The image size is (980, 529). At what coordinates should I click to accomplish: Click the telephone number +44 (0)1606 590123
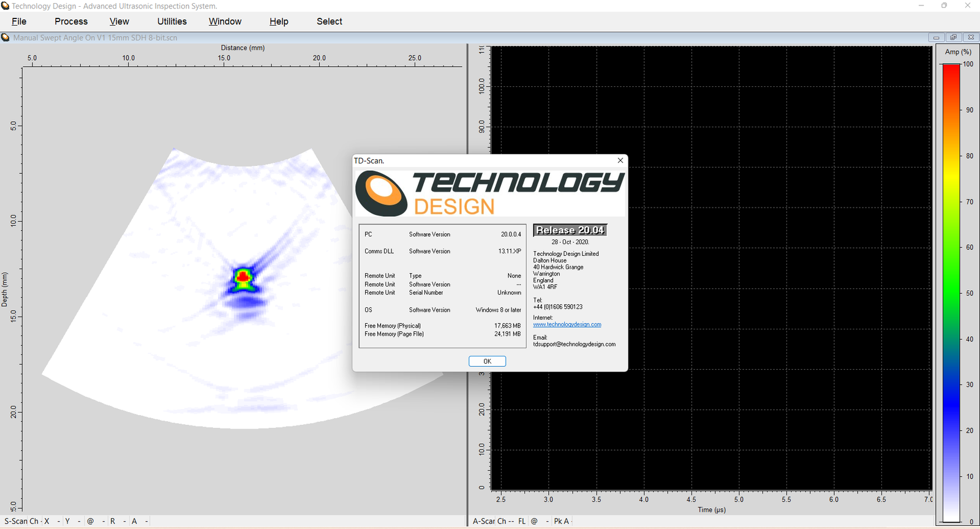[558, 307]
